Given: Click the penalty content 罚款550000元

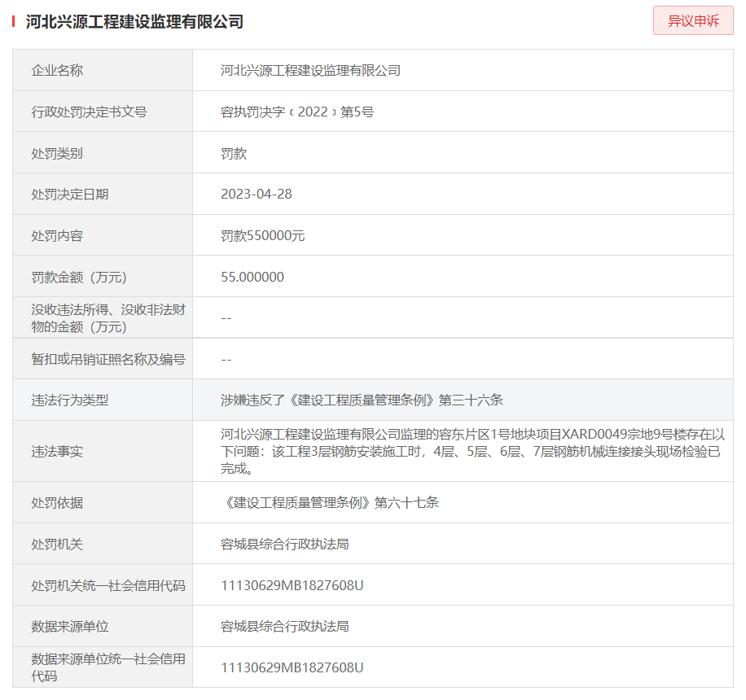Looking at the screenshot, I should point(262,236).
